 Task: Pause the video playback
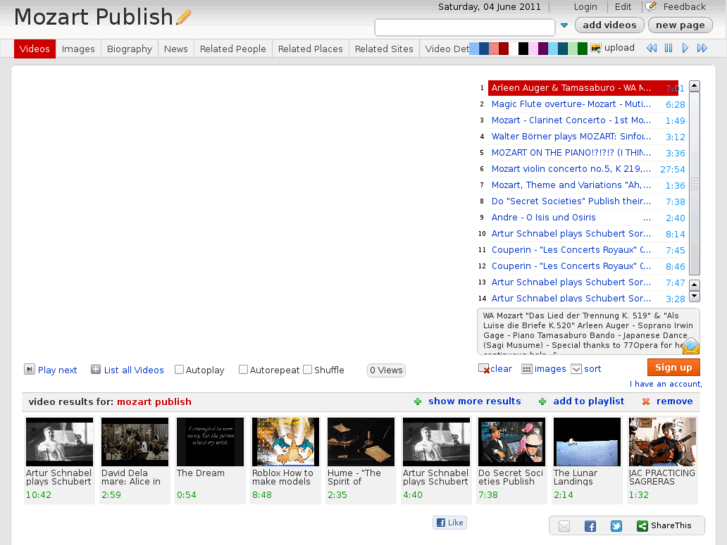[x=668, y=48]
